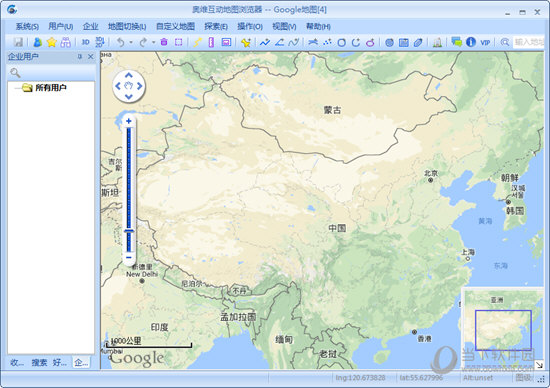Click the yellow lightning bolt icon

[x=197, y=42]
